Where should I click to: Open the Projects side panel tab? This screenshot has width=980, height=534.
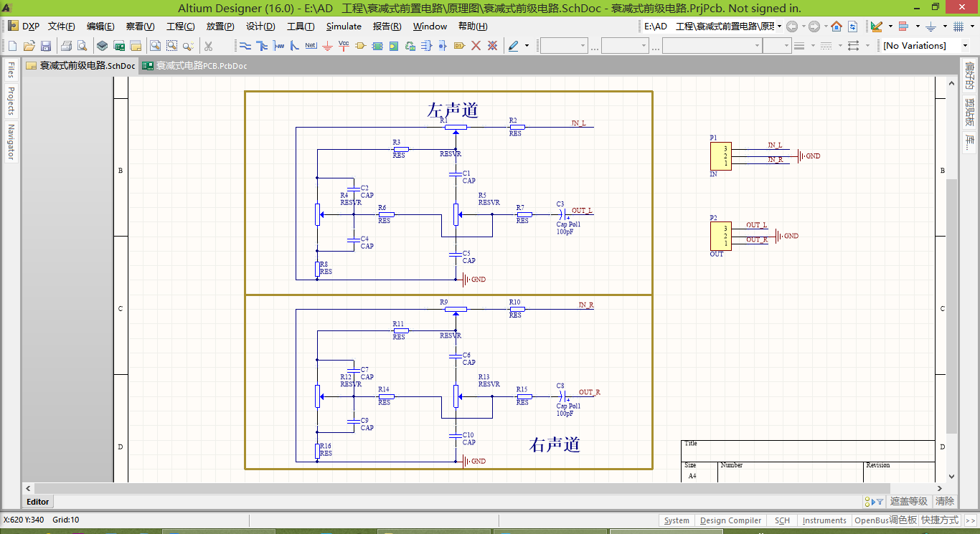pyautogui.click(x=11, y=100)
